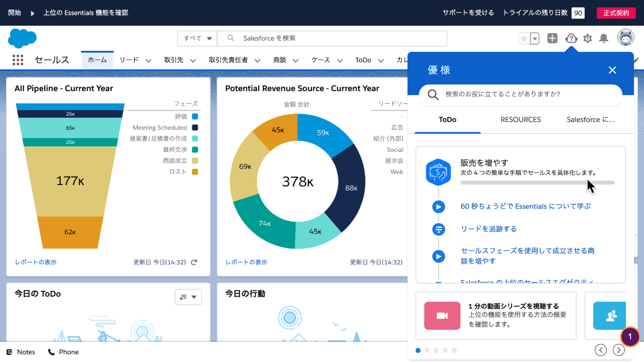
Task: Open the 商談 navigation tab
Action: (x=280, y=60)
